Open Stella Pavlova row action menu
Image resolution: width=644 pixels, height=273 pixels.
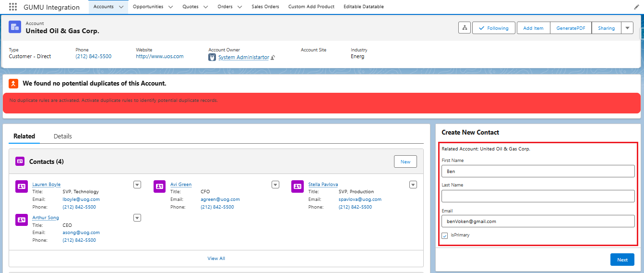[413, 185]
